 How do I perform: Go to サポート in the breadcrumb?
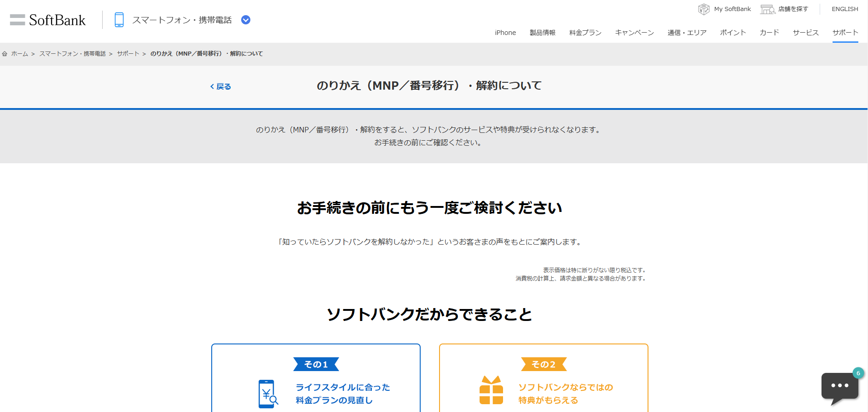click(128, 54)
